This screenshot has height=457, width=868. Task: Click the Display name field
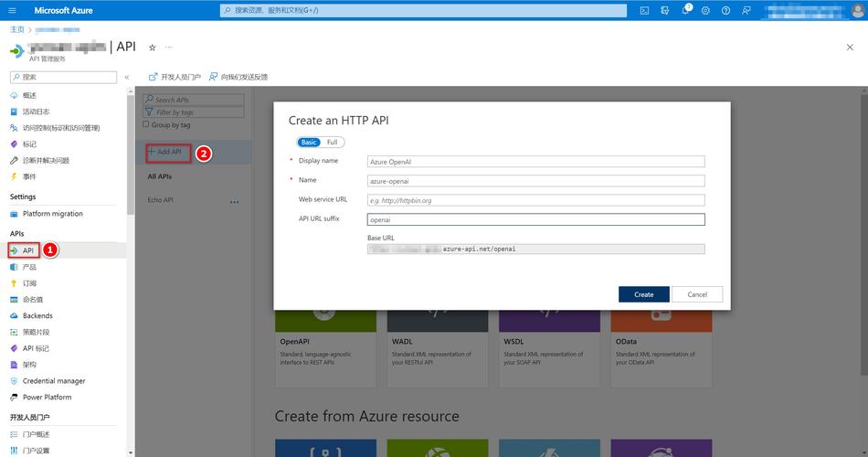coord(535,162)
